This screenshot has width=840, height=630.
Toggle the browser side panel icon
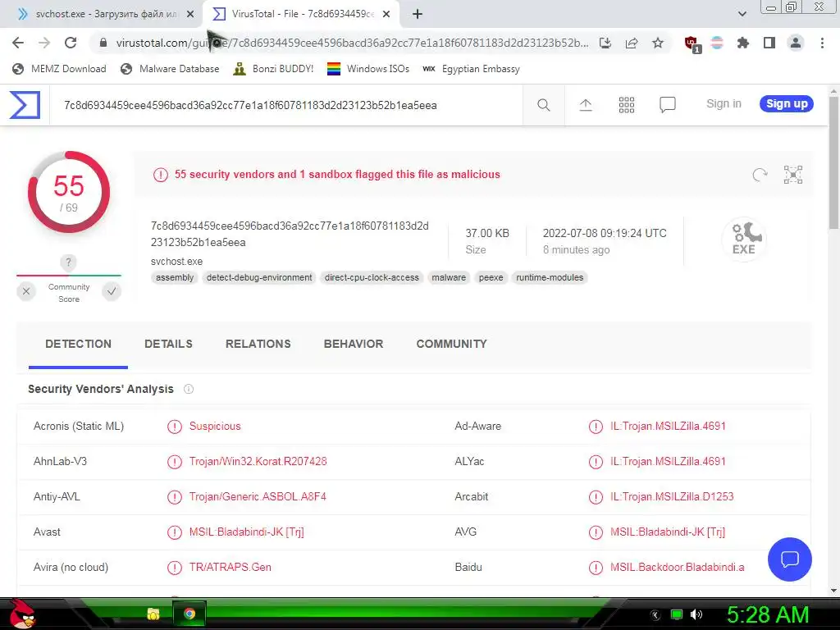pos(769,43)
